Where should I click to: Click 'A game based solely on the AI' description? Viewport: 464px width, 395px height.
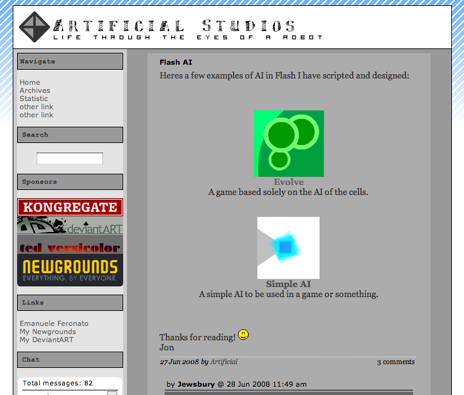click(288, 192)
